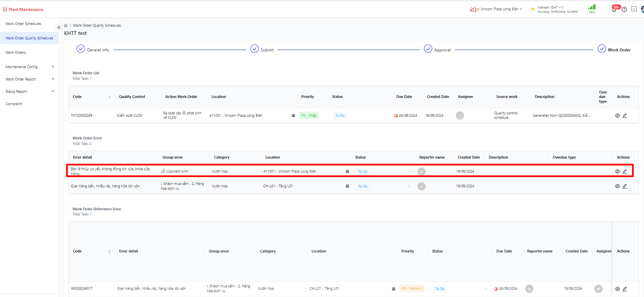View details of work order TKT00000269
644x297 pixels.
[617, 116]
